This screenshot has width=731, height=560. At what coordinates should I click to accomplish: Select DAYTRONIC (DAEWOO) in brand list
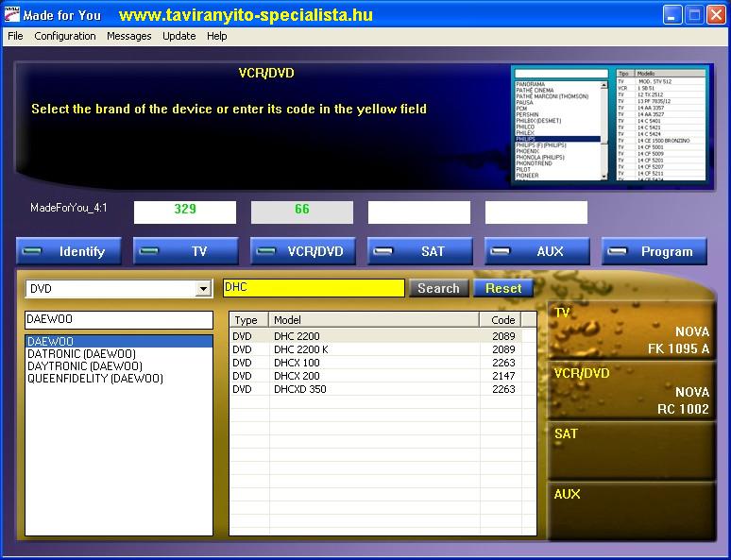coord(119,366)
